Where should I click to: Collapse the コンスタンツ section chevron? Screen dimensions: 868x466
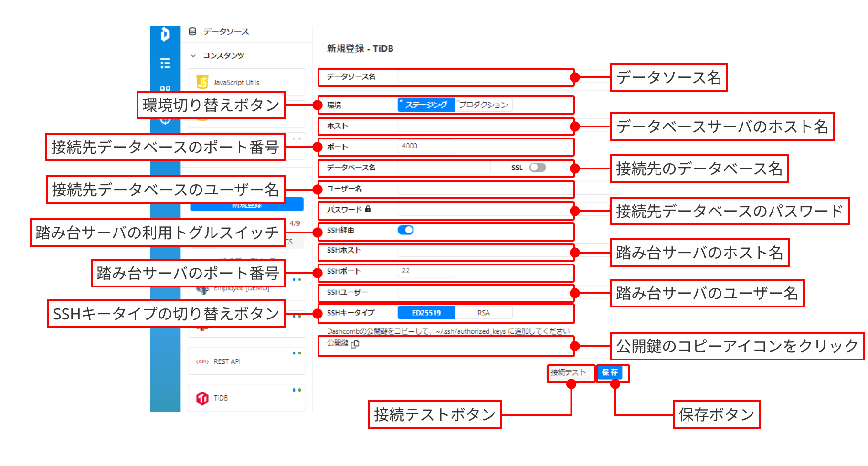[x=193, y=56]
